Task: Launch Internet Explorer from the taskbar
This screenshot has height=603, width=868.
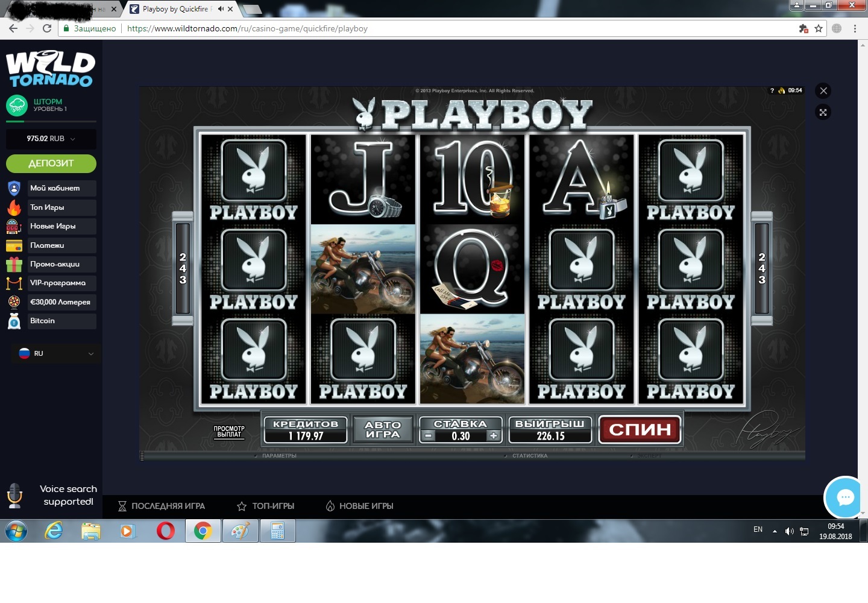Action: click(x=54, y=531)
